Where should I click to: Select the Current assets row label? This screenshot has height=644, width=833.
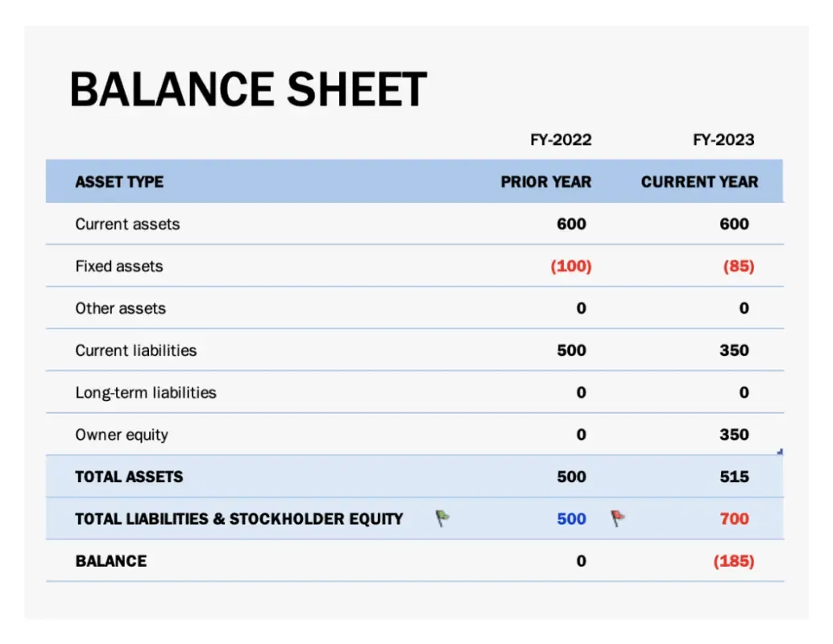pyautogui.click(x=127, y=224)
